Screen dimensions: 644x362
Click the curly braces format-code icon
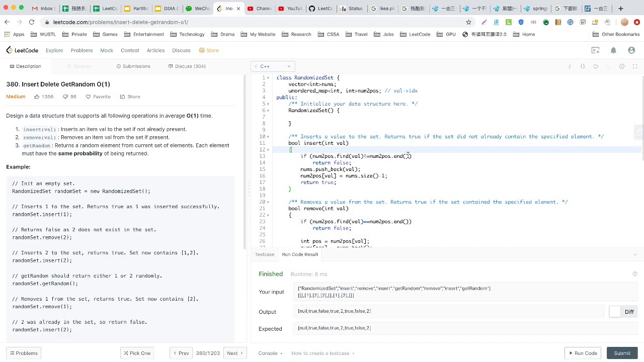pyautogui.click(x=583, y=66)
